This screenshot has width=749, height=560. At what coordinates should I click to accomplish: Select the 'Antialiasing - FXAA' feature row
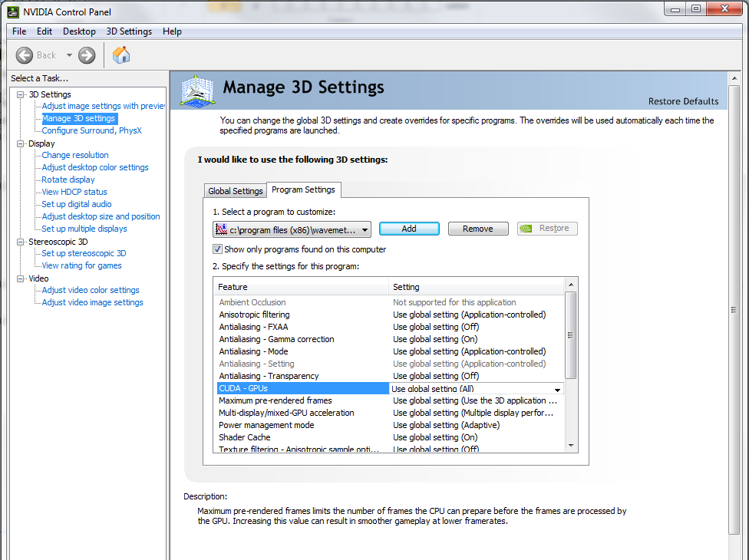pyautogui.click(x=391, y=327)
